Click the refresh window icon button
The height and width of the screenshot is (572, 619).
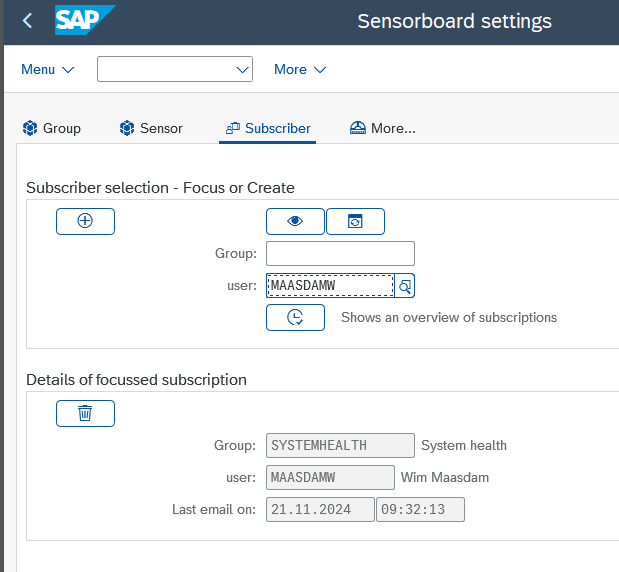tap(355, 221)
